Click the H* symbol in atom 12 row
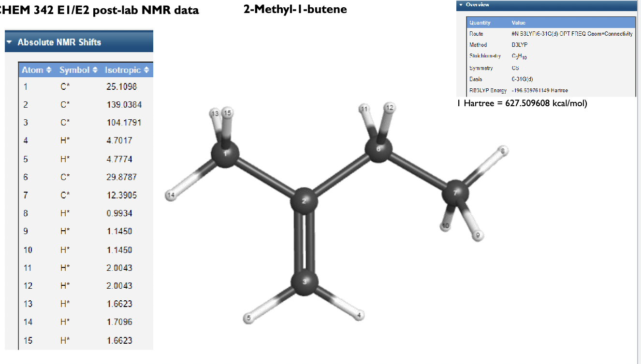The width and height of the screenshot is (641, 364). [x=65, y=286]
